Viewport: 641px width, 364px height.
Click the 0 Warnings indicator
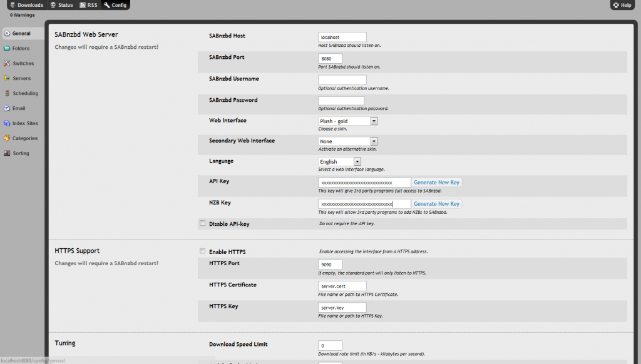tap(23, 15)
